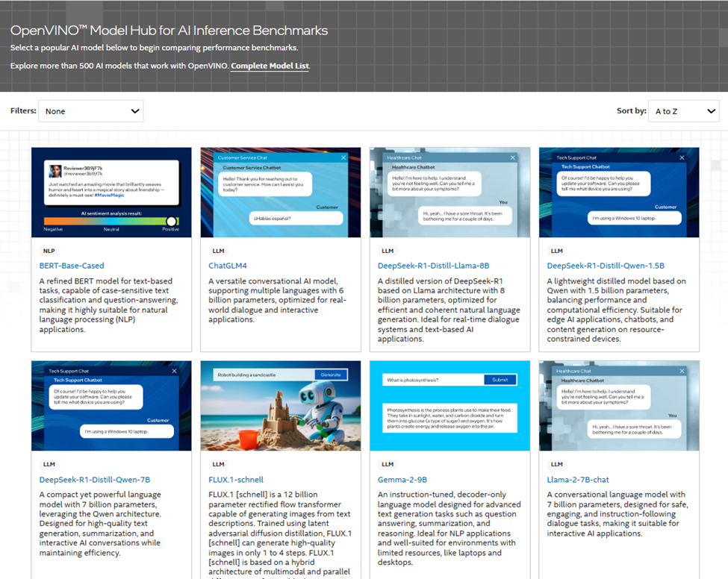Click the Sort by: label
The image size is (728, 579).
tap(632, 111)
